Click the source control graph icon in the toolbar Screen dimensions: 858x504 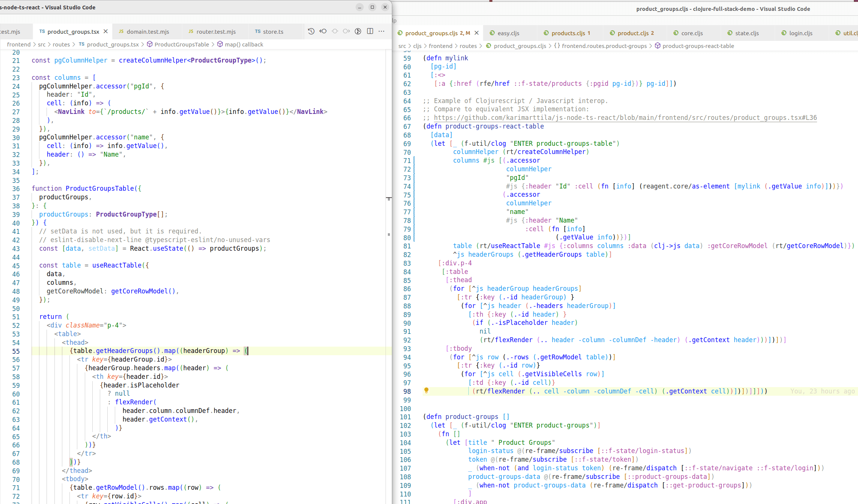pos(358,31)
